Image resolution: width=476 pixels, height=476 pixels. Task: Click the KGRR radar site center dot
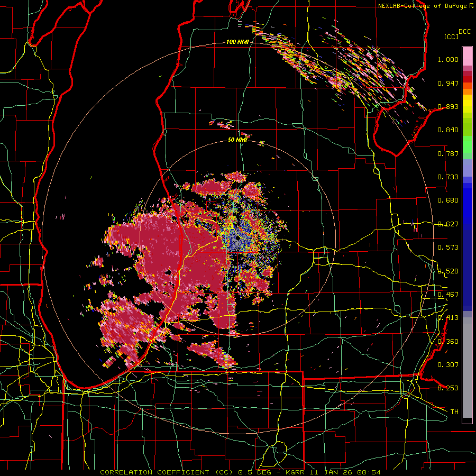237,239
